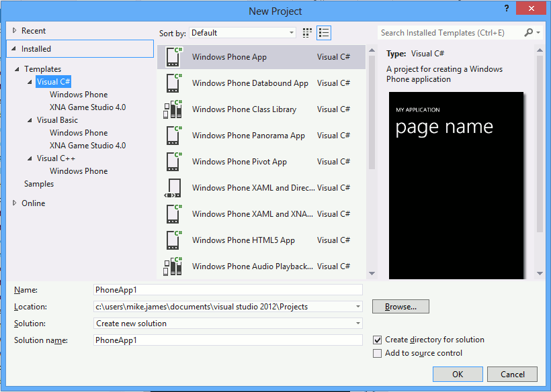Collapse the Visual C# tree node
The image size is (551, 392).
30,82
